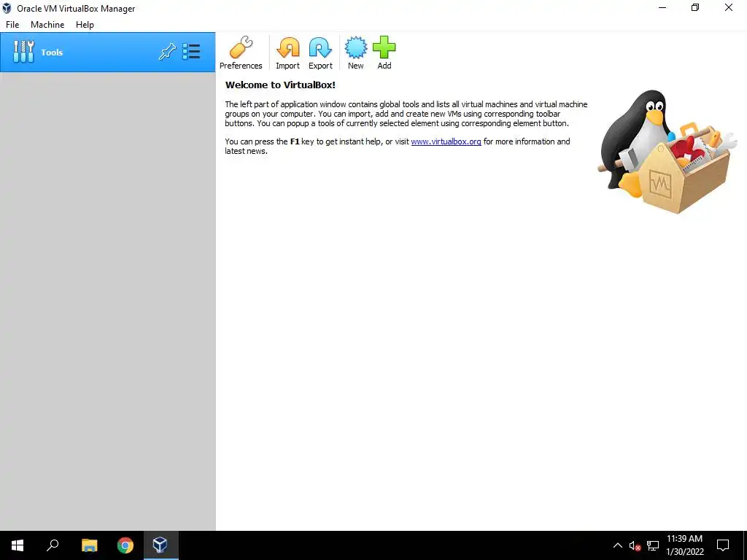Click the muted speaker tray icon
The image size is (747, 560).
pos(635,545)
